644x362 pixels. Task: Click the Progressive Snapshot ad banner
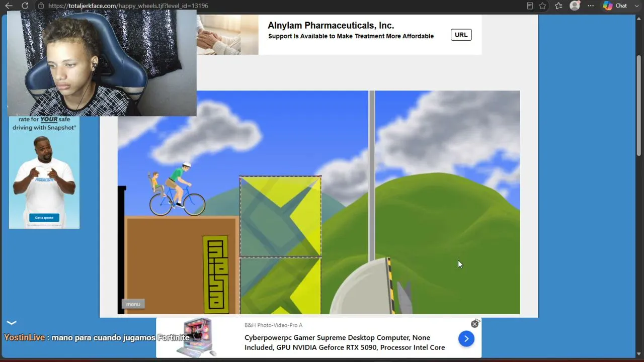point(44,172)
